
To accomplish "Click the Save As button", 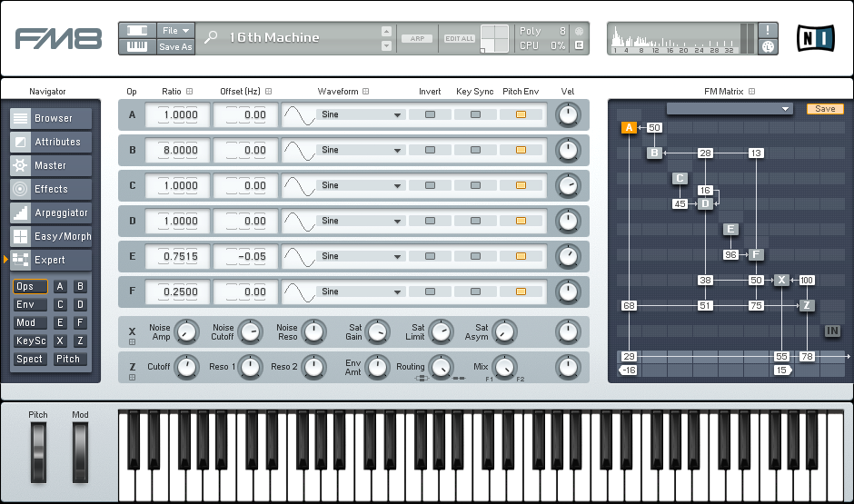I will [175, 47].
